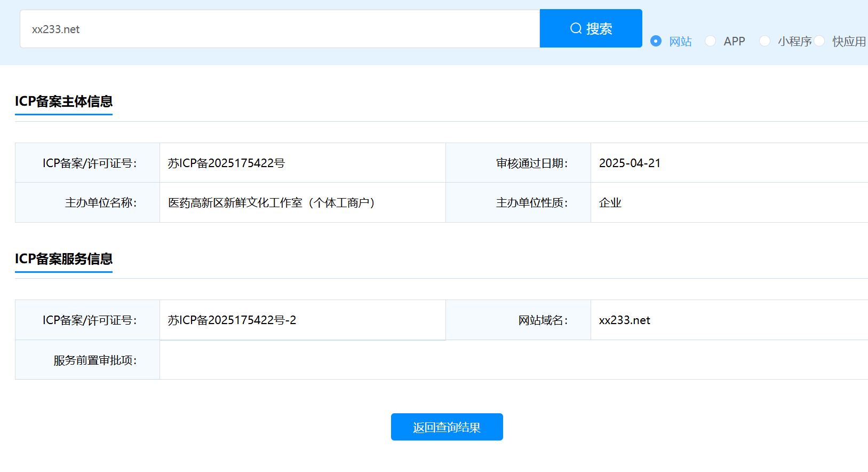Select the 快应用 radio option

(819, 41)
